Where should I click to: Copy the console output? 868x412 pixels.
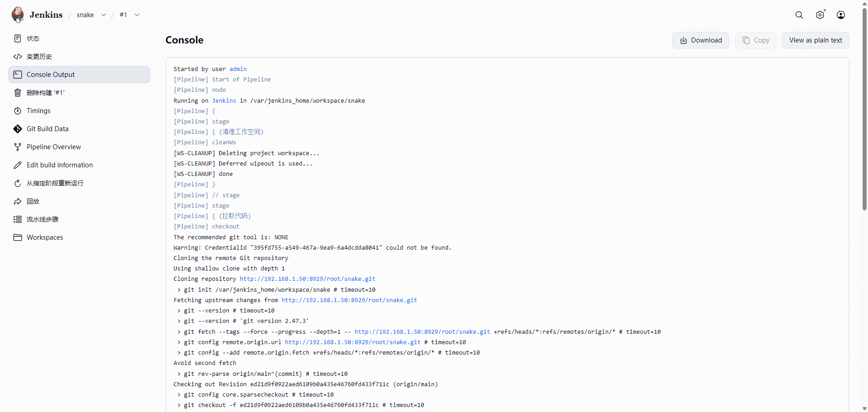pyautogui.click(x=755, y=40)
